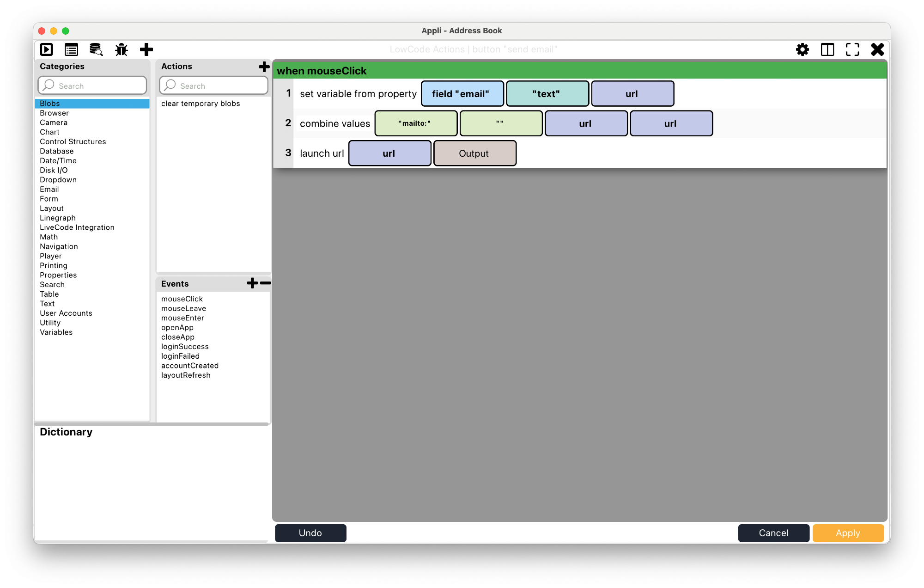
Task: Select the loginSuccess event
Action: tap(185, 346)
